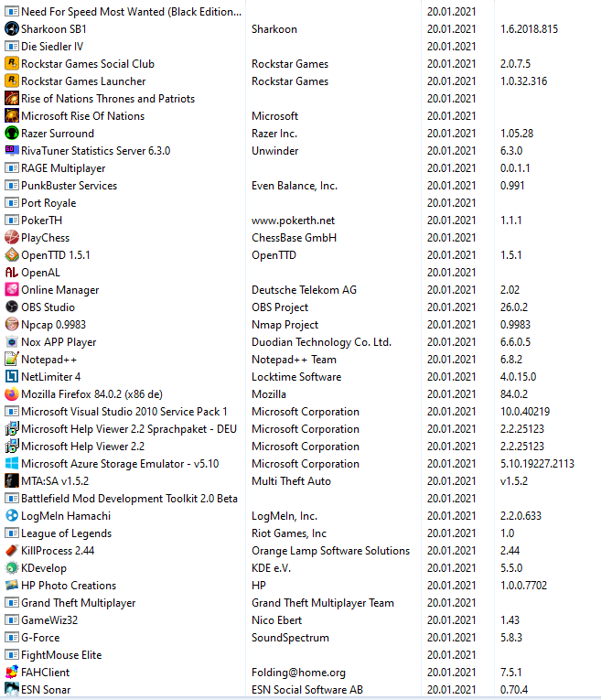This screenshot has width=601, height=700.
Task: Click version 4.0.15.0
Action: pos(518,377)
